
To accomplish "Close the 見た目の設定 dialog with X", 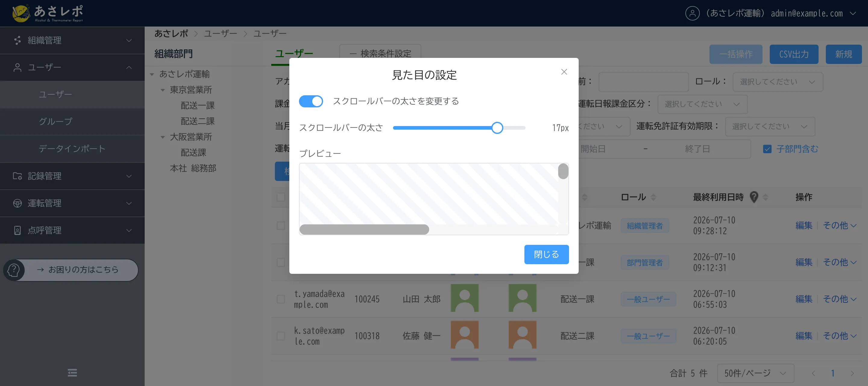I will (x=564, y=72).
